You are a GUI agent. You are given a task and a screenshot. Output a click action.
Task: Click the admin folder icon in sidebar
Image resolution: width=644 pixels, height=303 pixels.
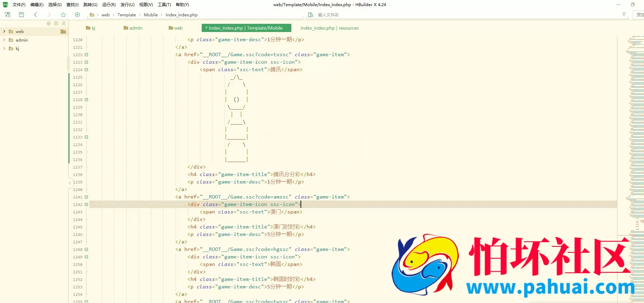(x=11, y=40)
